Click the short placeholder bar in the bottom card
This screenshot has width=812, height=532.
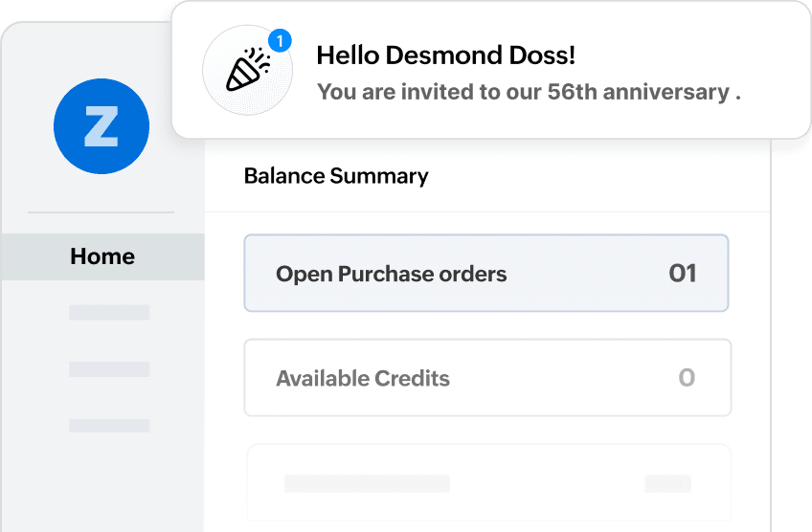(x=667, y=483)
